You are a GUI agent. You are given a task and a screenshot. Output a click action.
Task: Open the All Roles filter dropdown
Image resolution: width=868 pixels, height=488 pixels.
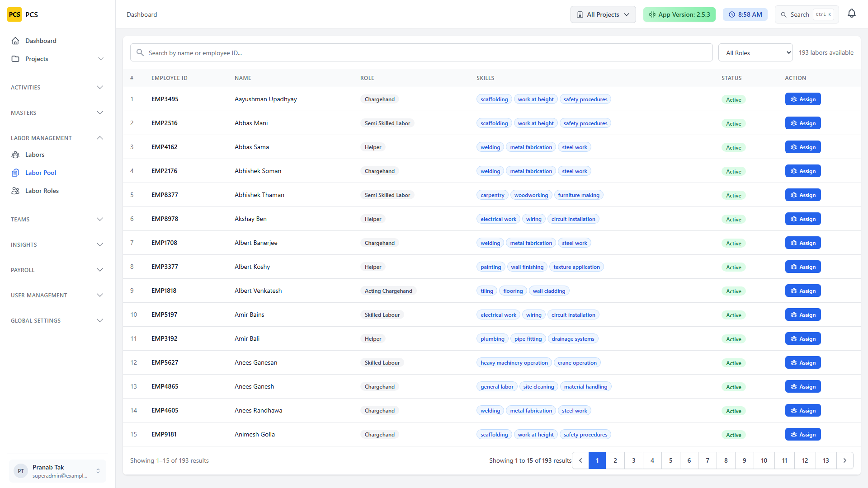(x=756, y=52)
